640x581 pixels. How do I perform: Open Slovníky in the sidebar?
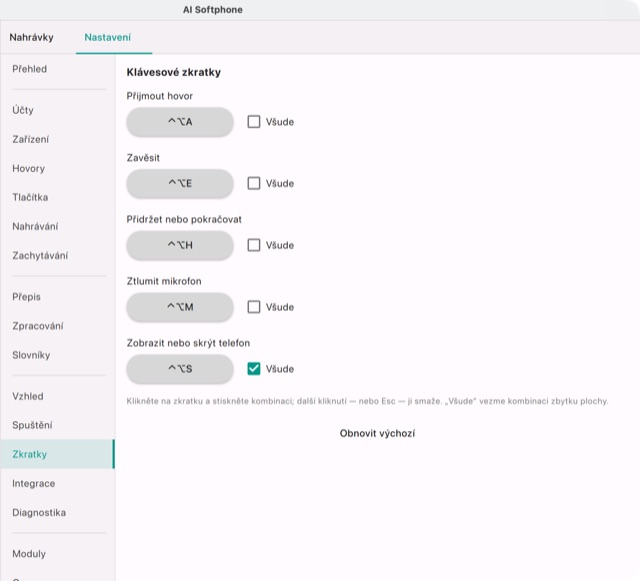pos(31,355)
